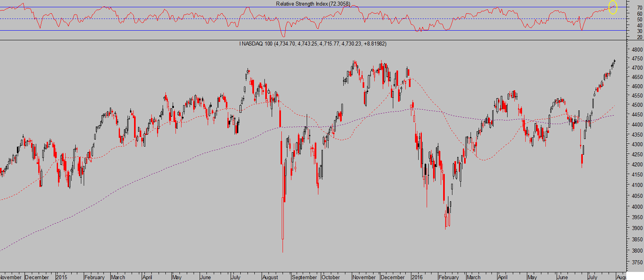This screenshot has width=644, height=280.
Task: Click the October label on the date axis
Action: pyautogui.click(x=331, y=277)
